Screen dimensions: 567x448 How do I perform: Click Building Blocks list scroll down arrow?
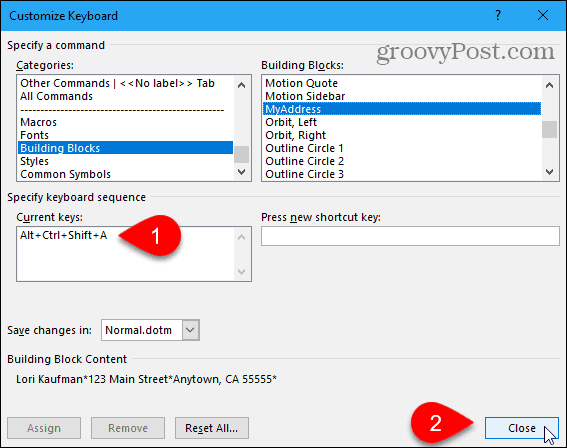tap(549, 172)
